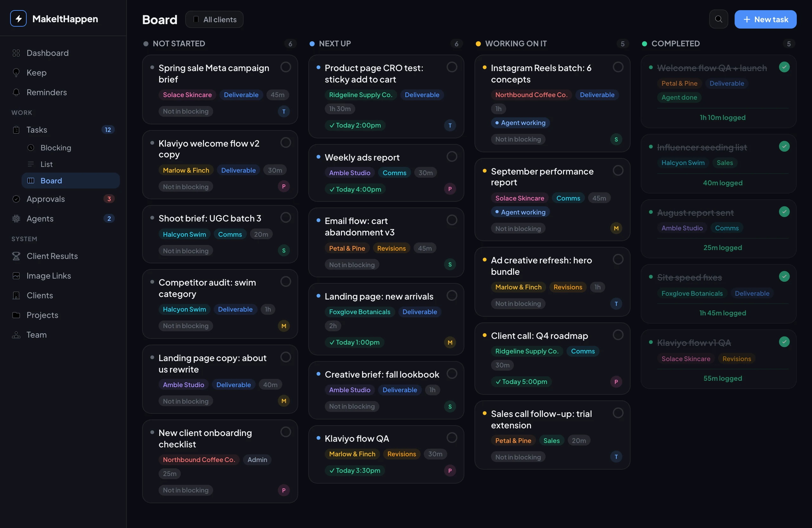Open the All clients filter dropdown
Image resolution: width=812 pixels, height=528 pixels.
[x=214, y=19]
